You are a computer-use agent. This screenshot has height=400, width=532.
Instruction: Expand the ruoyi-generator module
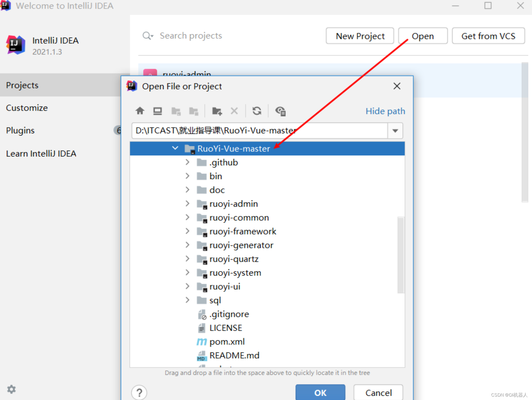pos(187,245)
